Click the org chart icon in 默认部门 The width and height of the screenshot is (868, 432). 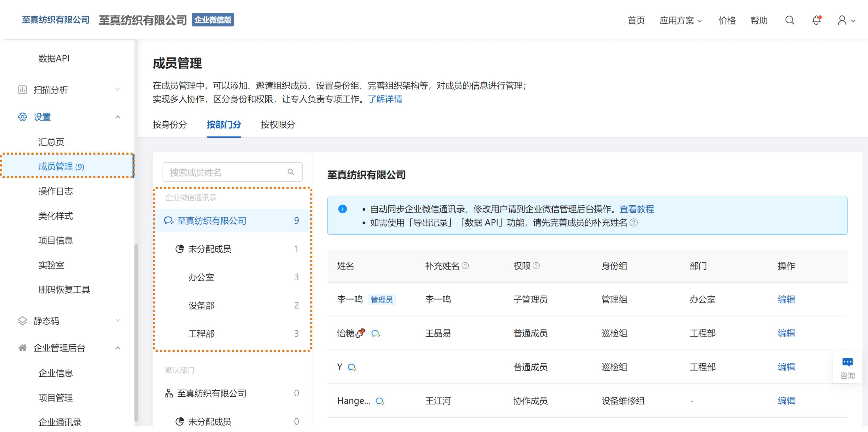(169, 393)
